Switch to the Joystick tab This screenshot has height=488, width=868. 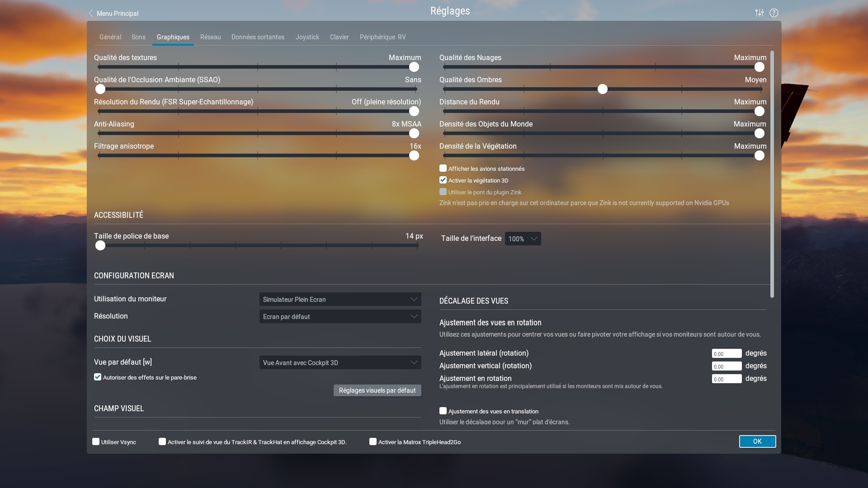(x=307, y=37)
